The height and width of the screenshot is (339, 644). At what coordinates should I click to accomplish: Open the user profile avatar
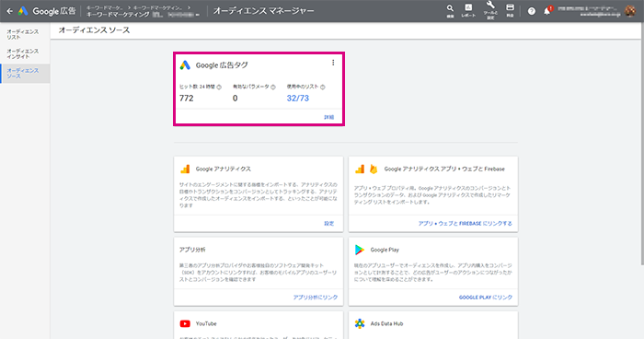pos(630,11)
